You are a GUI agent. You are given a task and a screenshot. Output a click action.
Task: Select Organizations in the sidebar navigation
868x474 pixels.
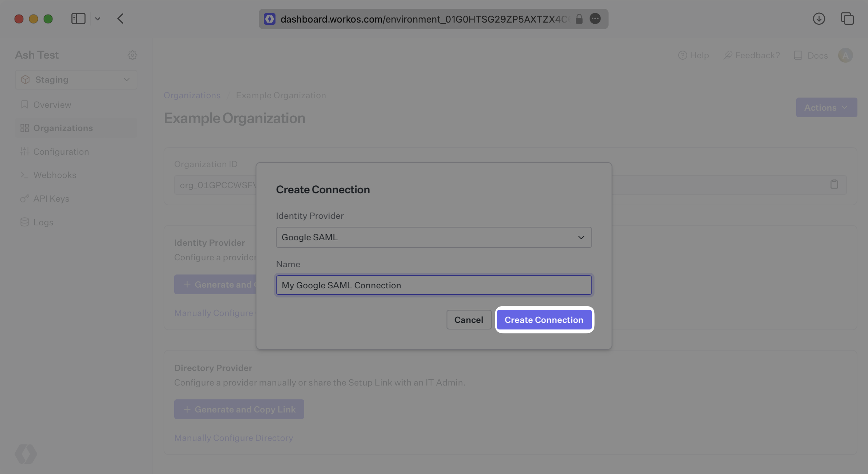click(63, 128)
